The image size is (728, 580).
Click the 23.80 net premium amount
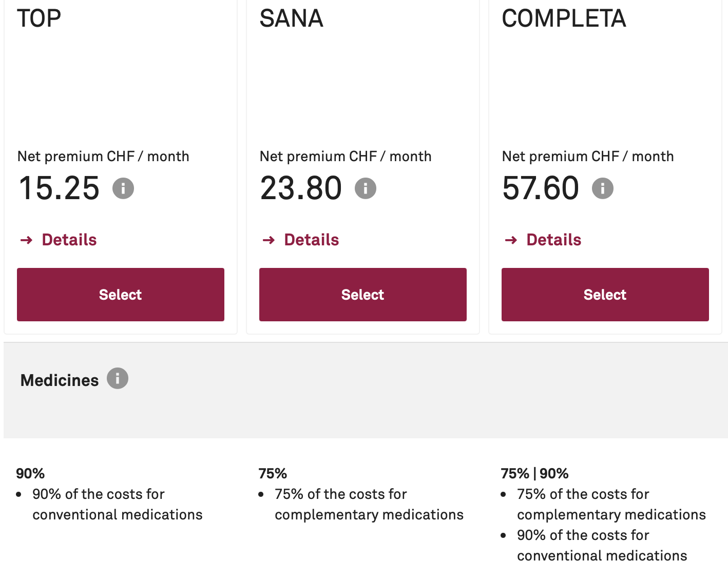click(x=301, y=188)
